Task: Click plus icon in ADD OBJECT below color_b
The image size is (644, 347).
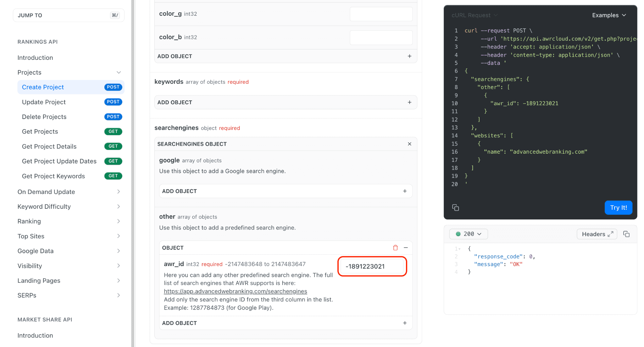Action: (x=409, y=56)
